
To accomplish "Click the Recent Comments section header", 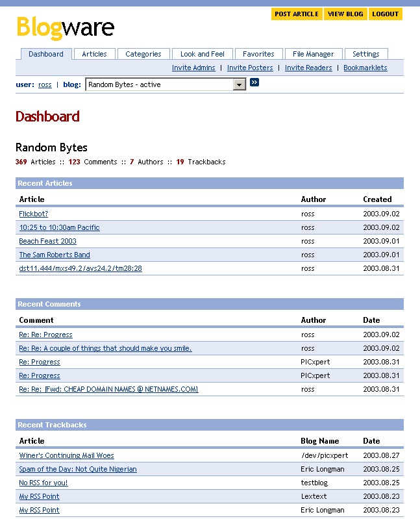I will tap(210, 304).
